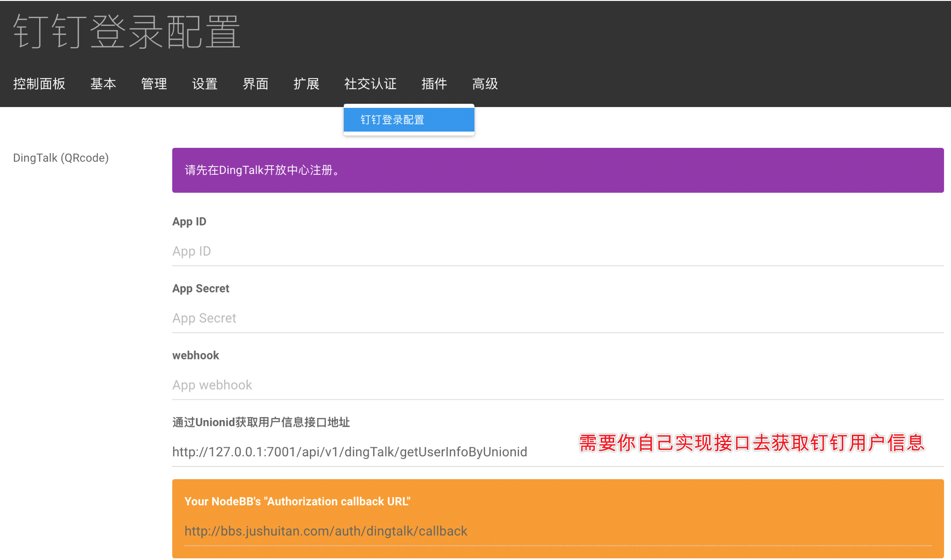Click the purple DingTalk registration notice
Screen dimensions: 951x560
(557, 170)
